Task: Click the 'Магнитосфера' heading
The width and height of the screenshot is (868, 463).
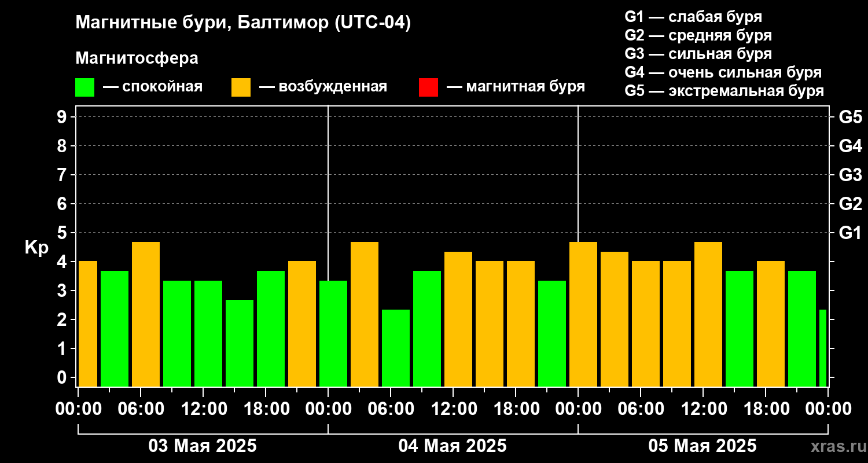Action: click(137, 59)
